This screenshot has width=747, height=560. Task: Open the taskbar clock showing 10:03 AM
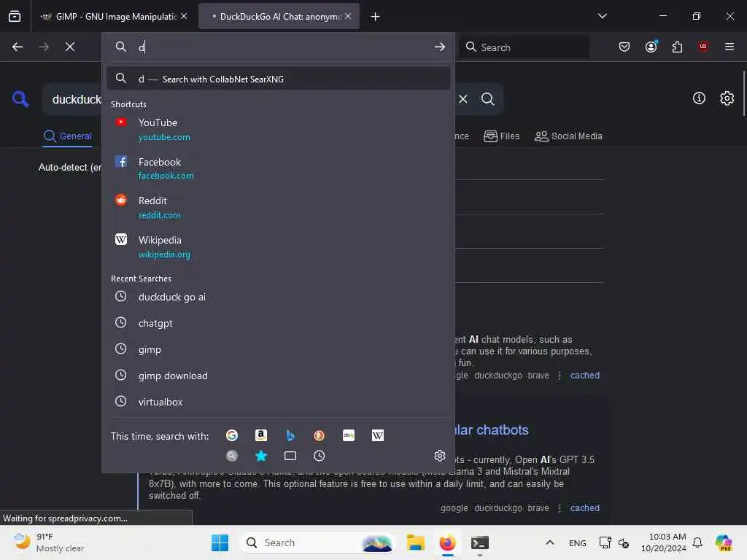click(664, 542)
